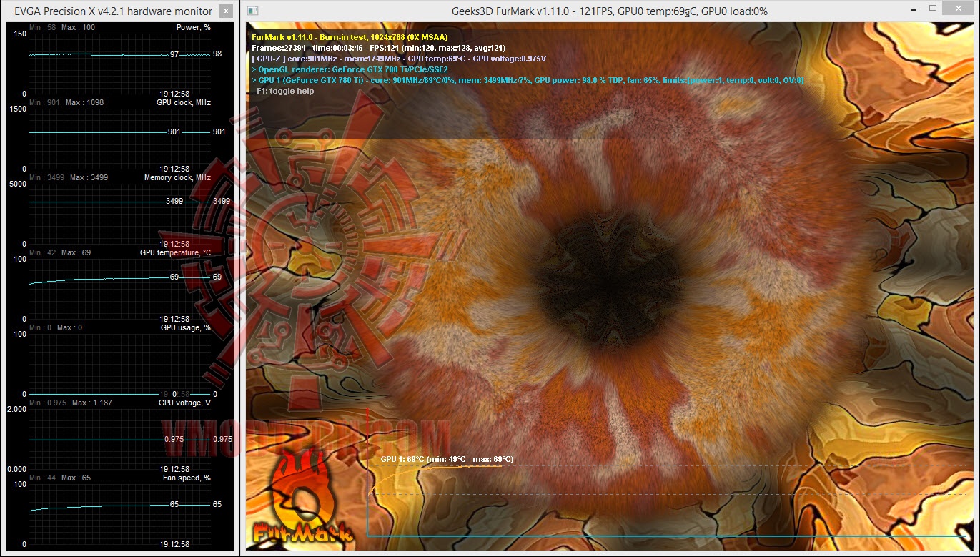Click the '2.000' axis value on GPU voltage graph
The height and width of the screenshot is (557, 980).
[17, 409]
